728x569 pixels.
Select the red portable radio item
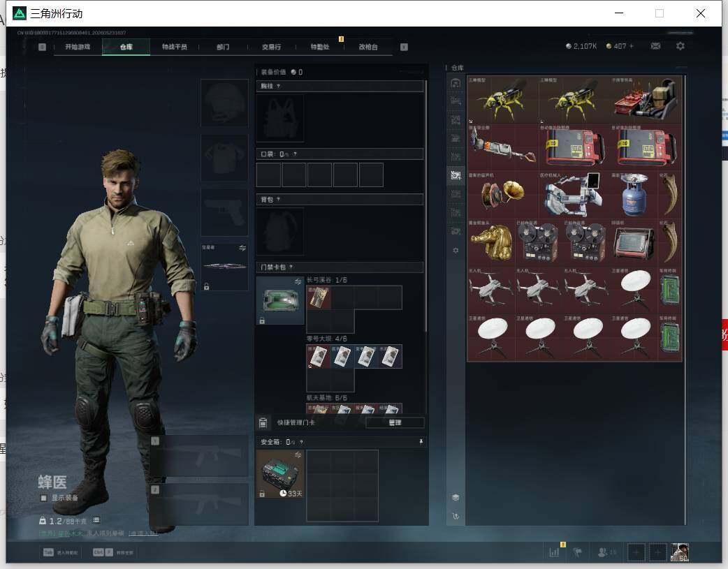634,242
